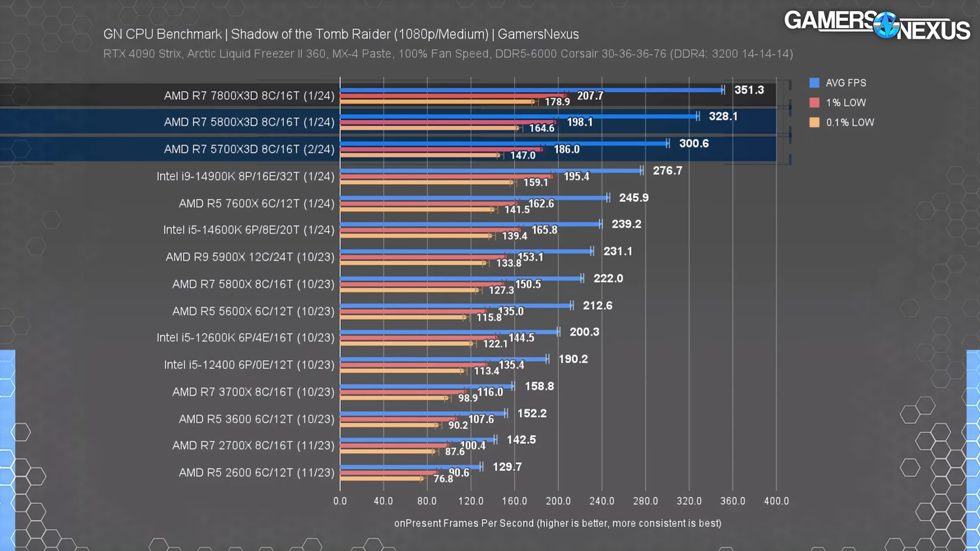The width and height of the screenshot is (980, 551).
Task: Click the chart title mentioning Shadow of the Tomb Raider
Action: tap(341, 34)
